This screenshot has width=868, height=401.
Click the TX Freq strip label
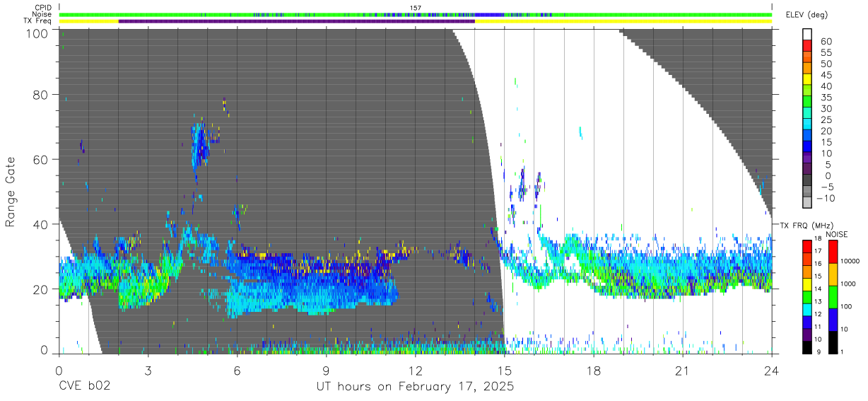click(38, 21)
